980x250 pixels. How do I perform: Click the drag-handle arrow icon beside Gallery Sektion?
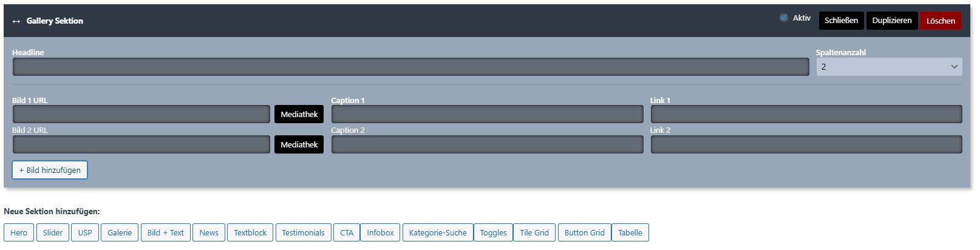click(16, 21)
